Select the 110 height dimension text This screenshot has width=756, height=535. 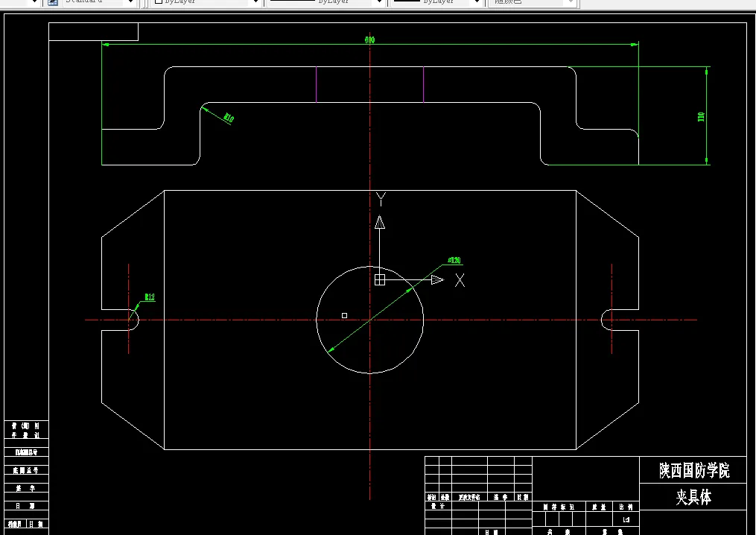pos(701,116)
